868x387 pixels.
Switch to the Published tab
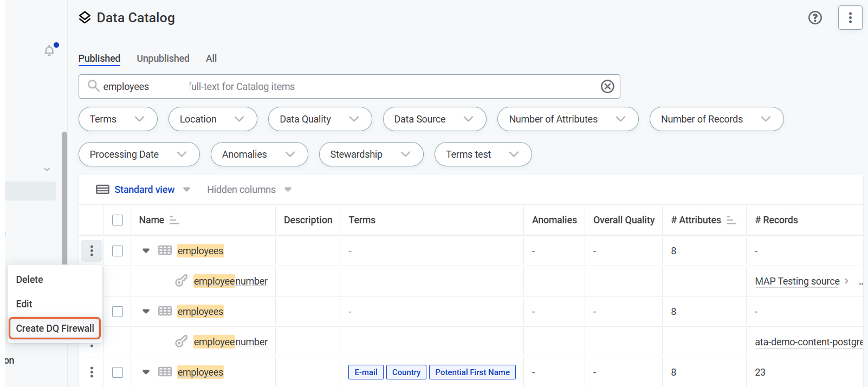click(x=99, y=59)
